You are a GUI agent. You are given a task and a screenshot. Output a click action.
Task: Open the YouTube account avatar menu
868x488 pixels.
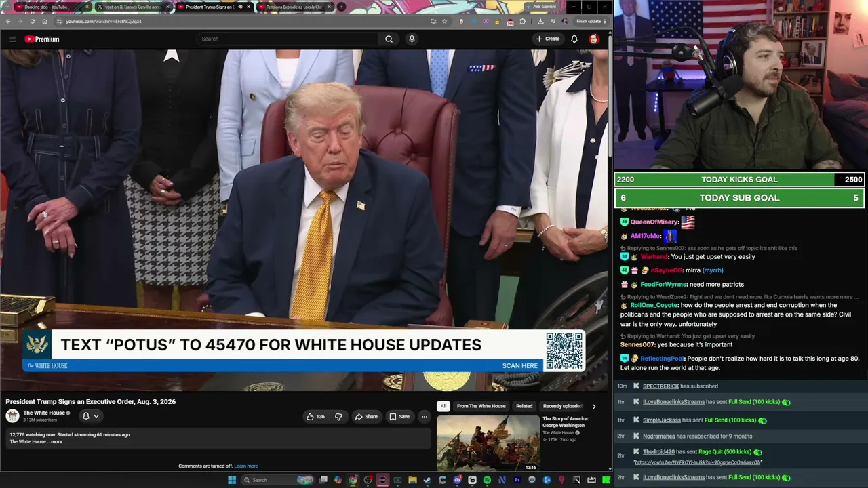pyautogui.click(x=594, y=39)
